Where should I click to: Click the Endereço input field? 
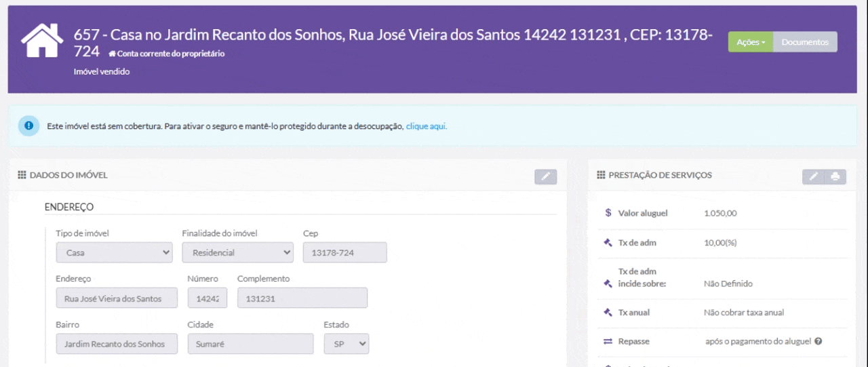click(x=117, y=298)
